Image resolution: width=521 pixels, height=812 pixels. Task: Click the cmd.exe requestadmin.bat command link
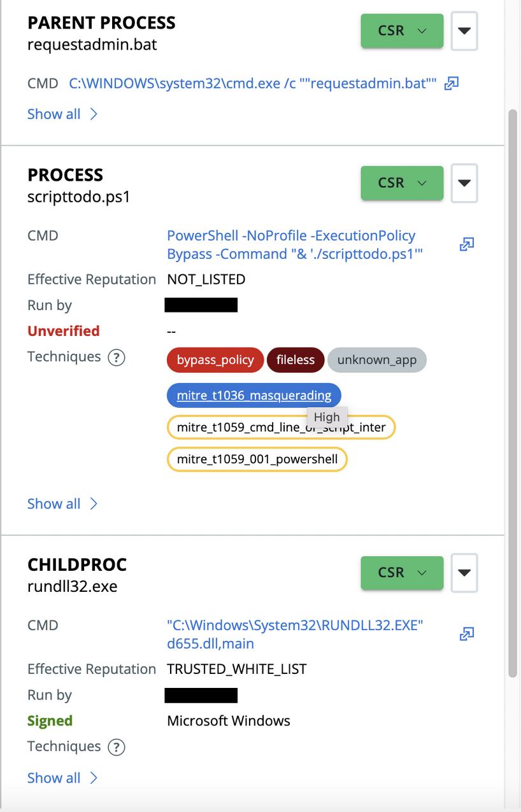252,83
